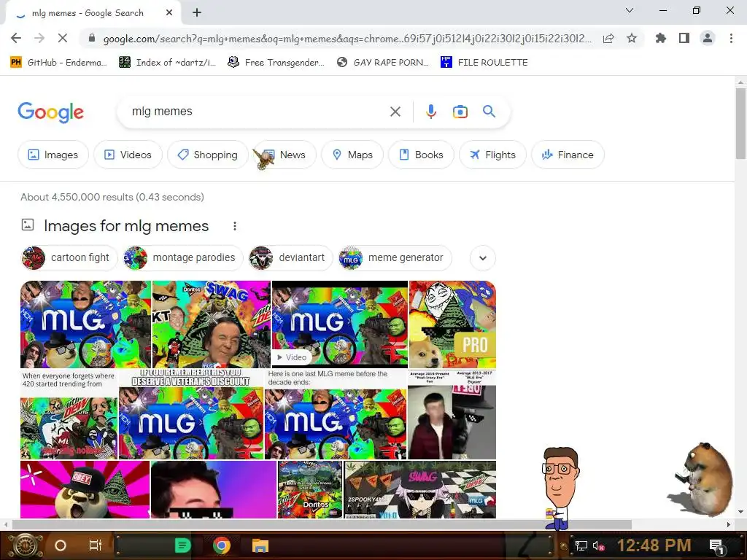
Task: Submit search with the magnifier icon
Action: tap(489, 112)
